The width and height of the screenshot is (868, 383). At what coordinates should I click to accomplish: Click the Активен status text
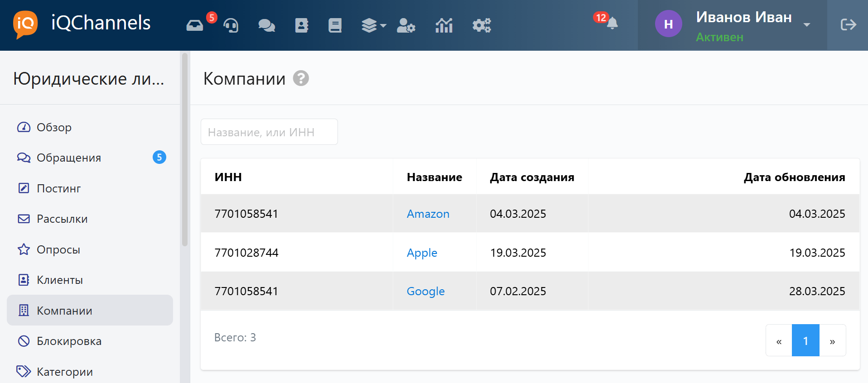[719, 37]
